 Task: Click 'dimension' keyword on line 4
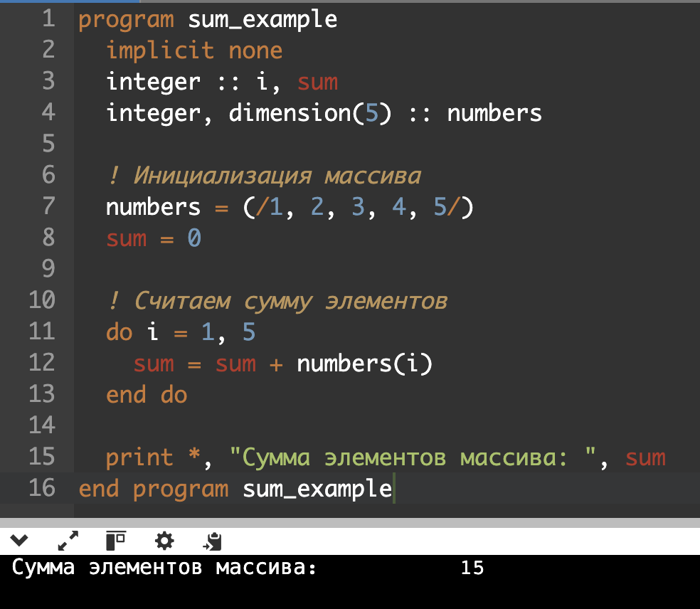[x=290, y=113]
